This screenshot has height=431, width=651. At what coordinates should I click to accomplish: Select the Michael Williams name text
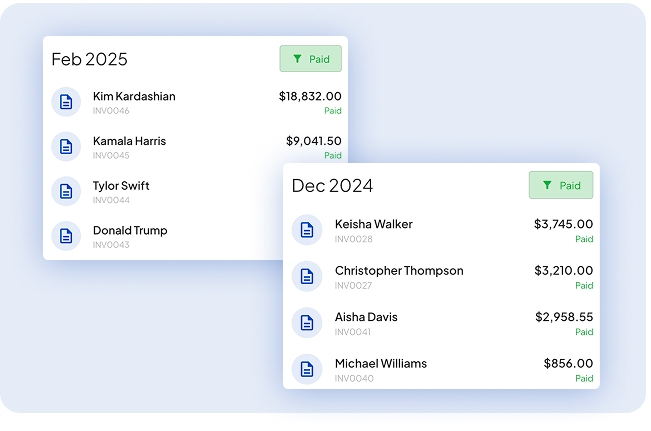(x=381, y=364)
